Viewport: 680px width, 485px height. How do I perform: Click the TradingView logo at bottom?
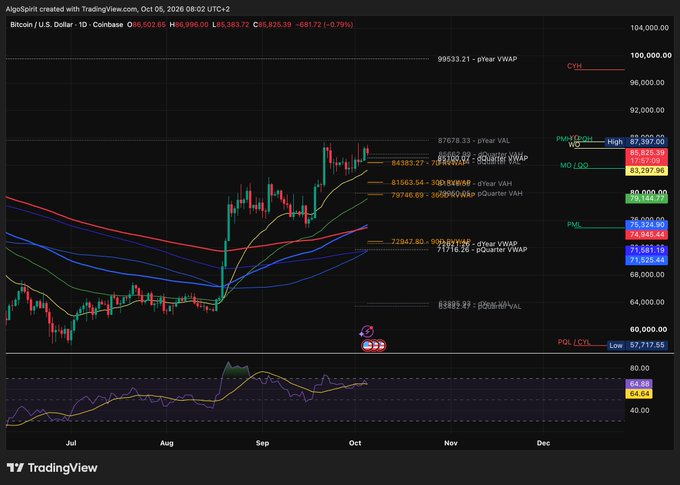pyautogui.click(x=52, y=468)
